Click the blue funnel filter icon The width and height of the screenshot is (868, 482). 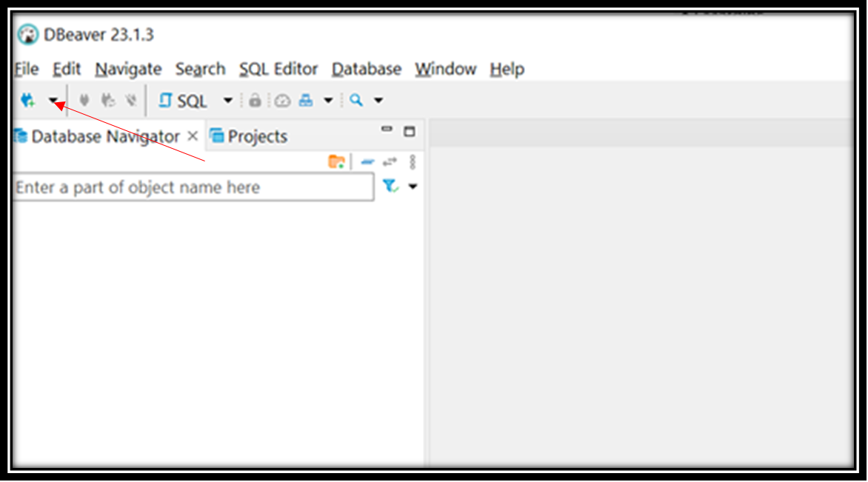click(x=390, y=186)
